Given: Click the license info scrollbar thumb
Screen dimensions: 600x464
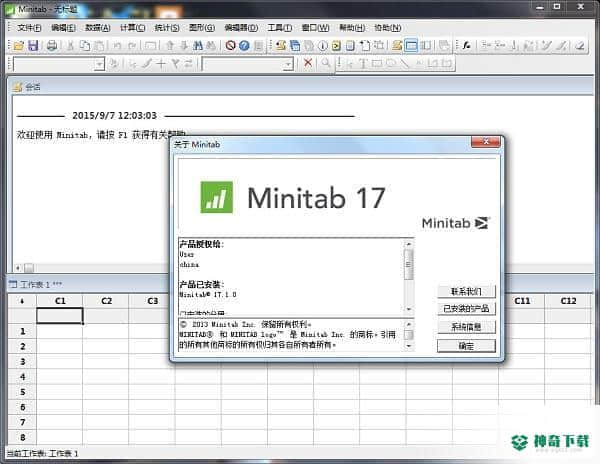Looking at the screenshot, I should [409, 264].
